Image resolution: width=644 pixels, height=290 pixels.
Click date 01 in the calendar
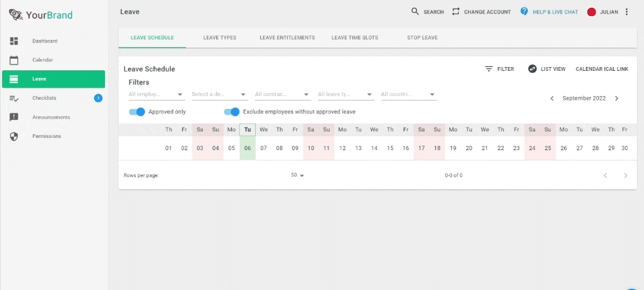(168, 148)
